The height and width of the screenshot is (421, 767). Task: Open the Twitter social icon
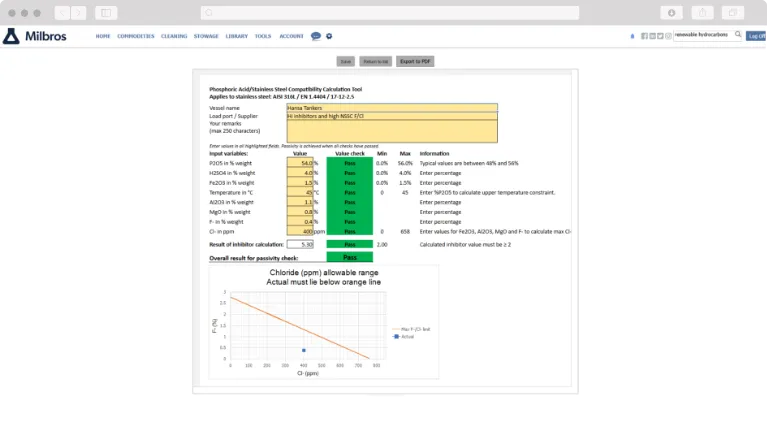click(660, 36)
